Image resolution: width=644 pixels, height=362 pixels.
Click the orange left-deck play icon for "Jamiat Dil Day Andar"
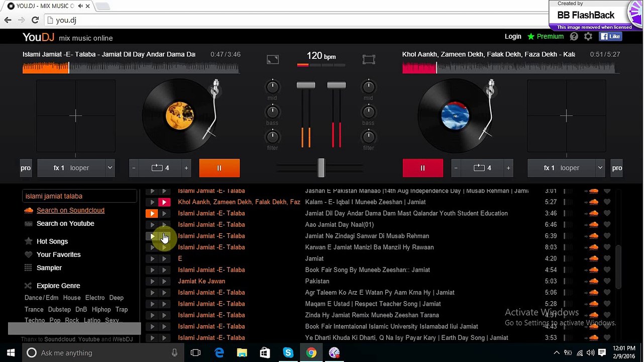tap(152, 213)
